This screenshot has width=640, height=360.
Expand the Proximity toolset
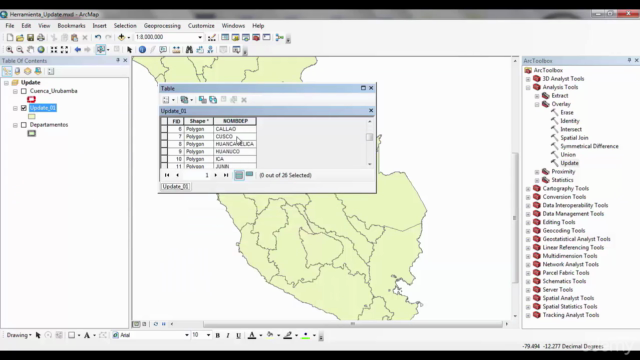click(x=537, y=172)
